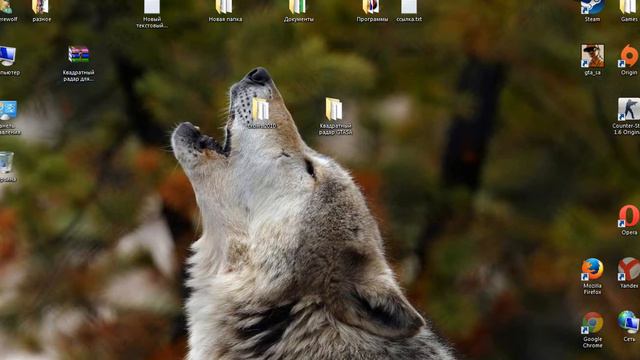Select the folder over the wolf's muzzle
Viewport: 640px width, 360px height.
pos(261,113)
